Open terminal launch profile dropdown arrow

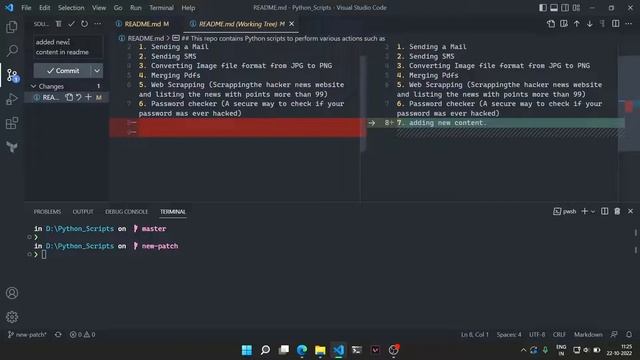[593, 211]
